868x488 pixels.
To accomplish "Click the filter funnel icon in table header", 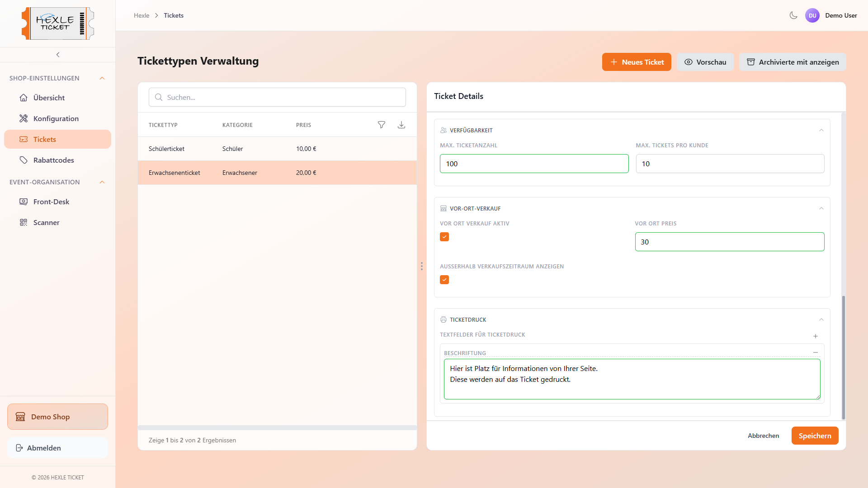I will click(382, 125).
